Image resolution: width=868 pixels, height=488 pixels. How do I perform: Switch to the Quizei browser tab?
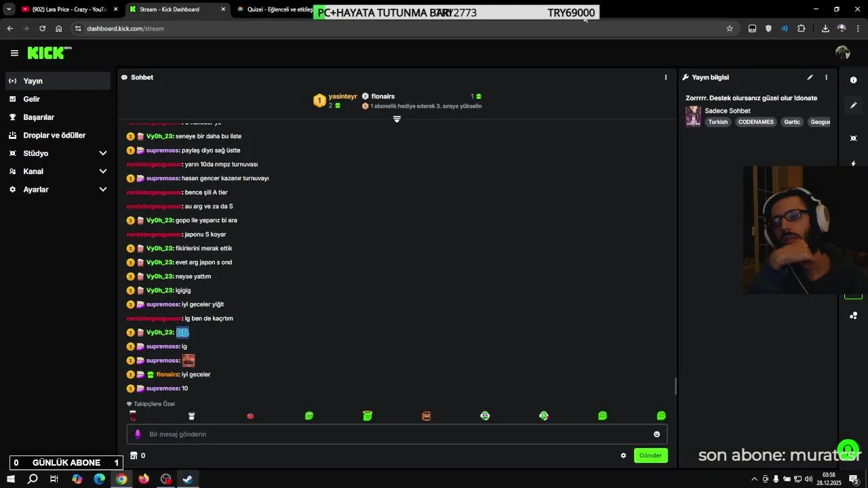coord(275,9)
